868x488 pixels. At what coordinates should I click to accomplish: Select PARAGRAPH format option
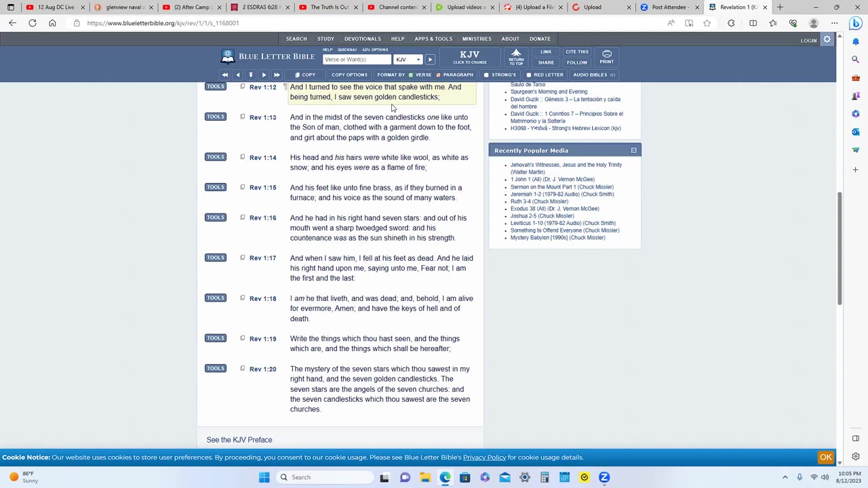coord(454,75)
